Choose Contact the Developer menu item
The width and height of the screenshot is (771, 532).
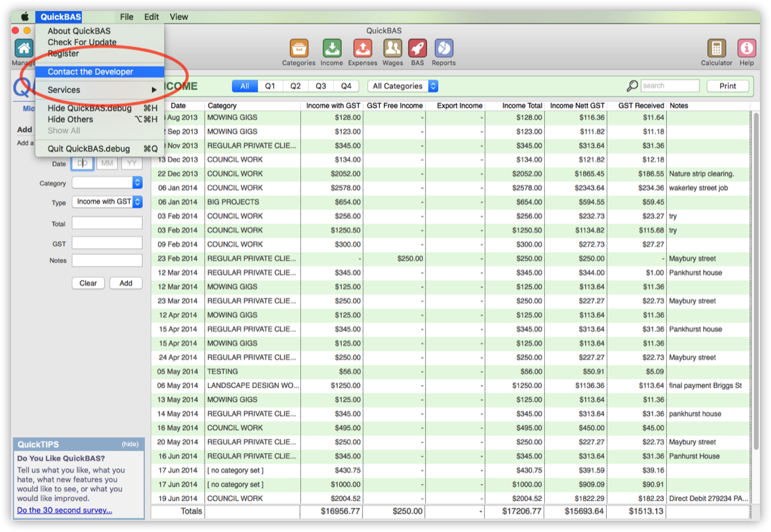[x=90, y=72]
